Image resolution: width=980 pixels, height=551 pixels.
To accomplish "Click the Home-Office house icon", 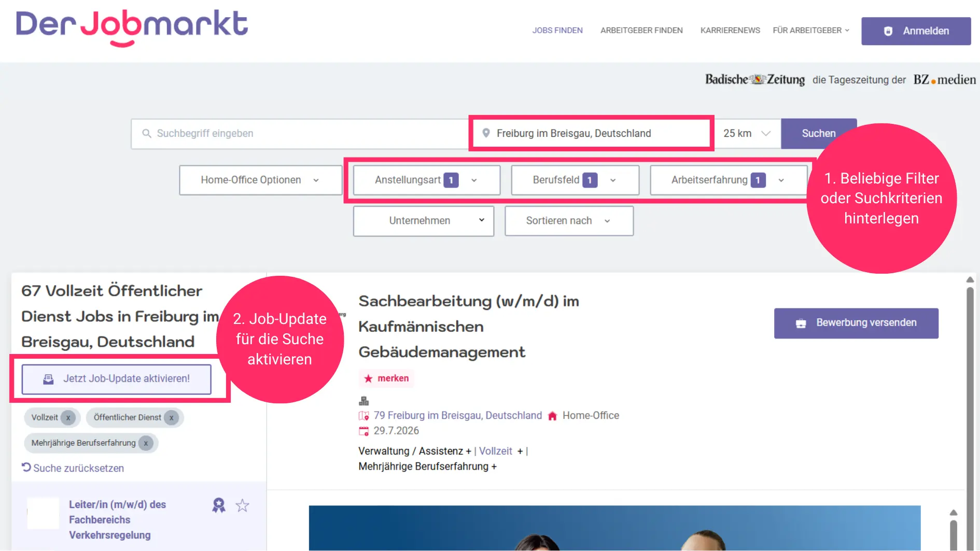I will (552, 416).
